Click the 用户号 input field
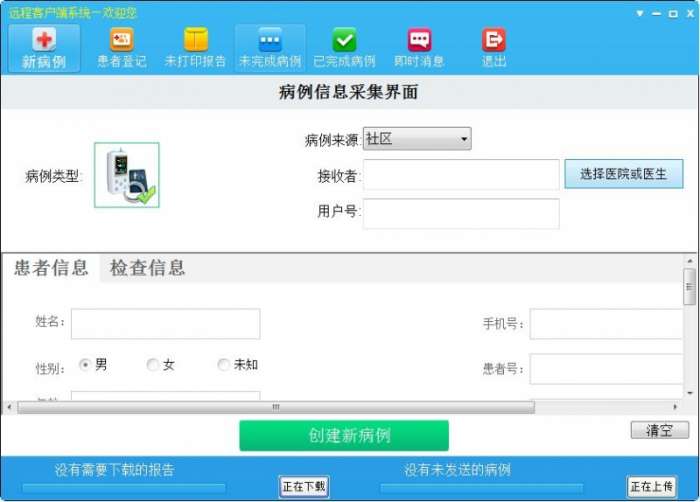This screenshot has height=502, width=700. [461, 213]
